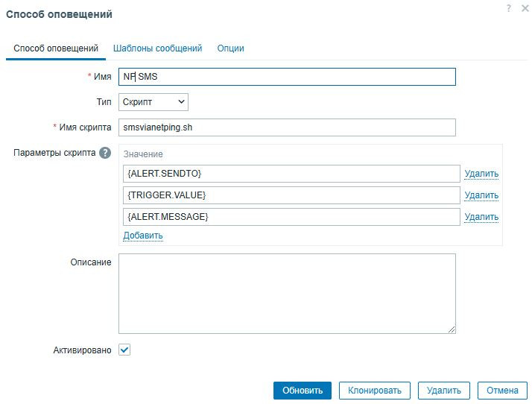
Task: Click into the Имя field with NP SMS
Action: coord(286,77)
